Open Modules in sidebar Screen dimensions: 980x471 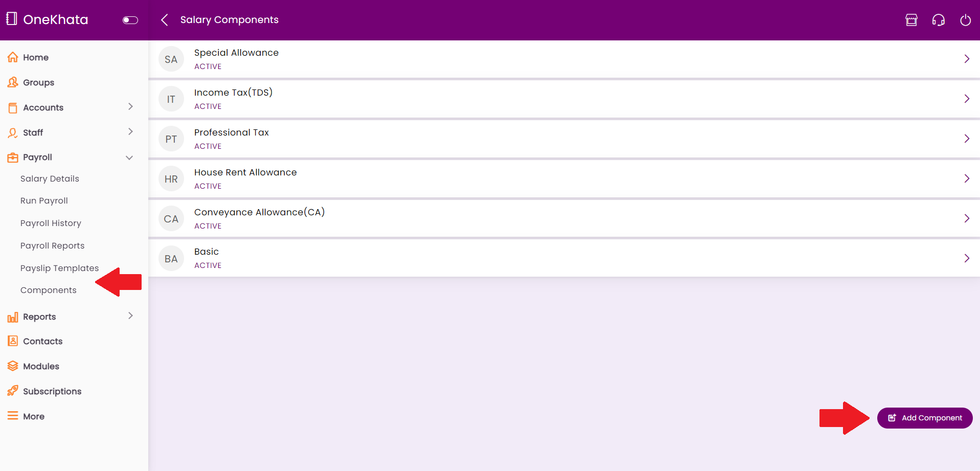pos(41,366)
